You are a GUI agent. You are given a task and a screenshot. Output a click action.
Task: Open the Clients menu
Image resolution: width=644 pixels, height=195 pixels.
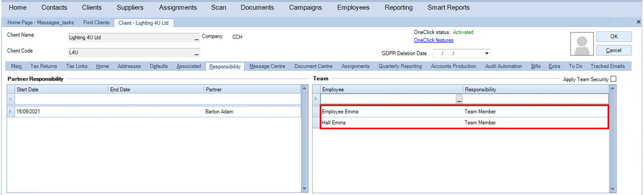(x=91, y=7)
